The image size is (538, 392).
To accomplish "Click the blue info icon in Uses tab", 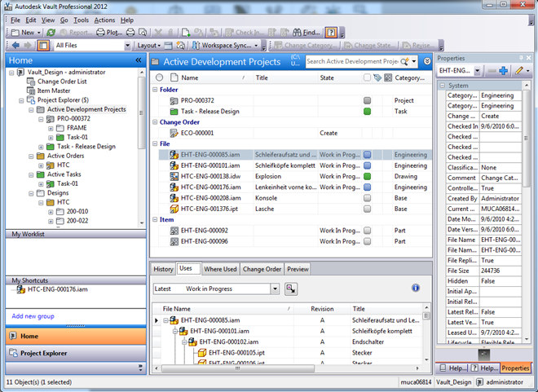I will coord(416,288).
